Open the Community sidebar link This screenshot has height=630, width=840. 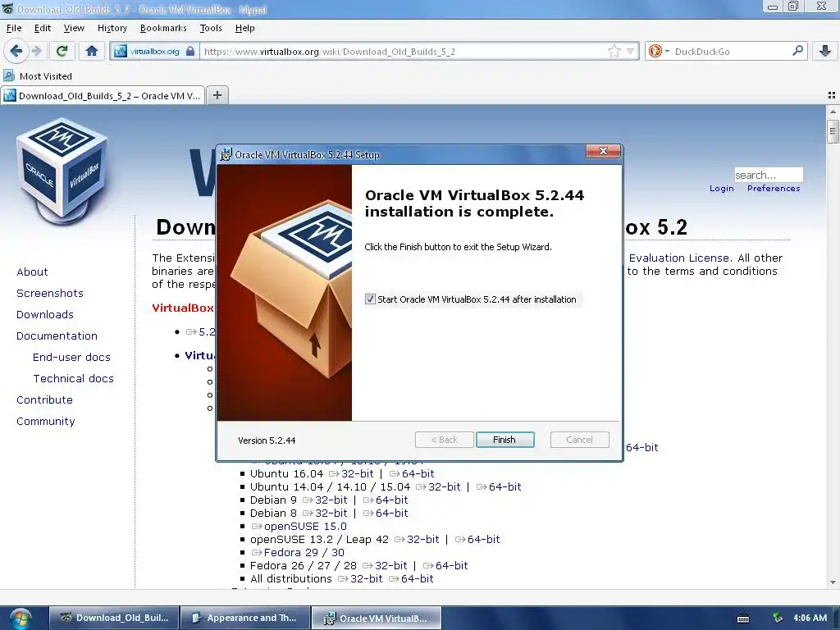(x=46, y=421)
